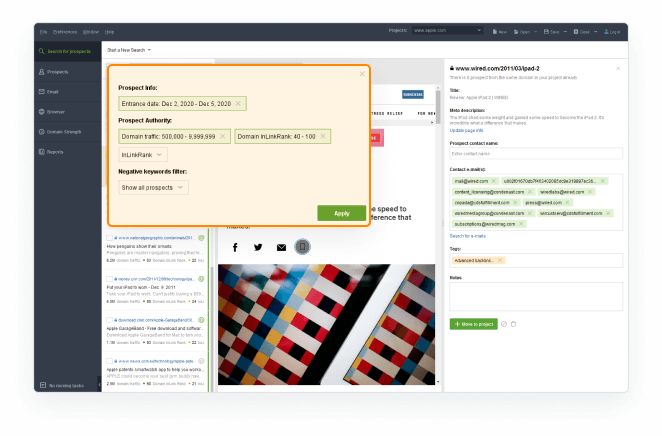The height and width of the screenshot is (436, 662).
Task: Click status icon on money.cnn.com prospect
Action: coord(201,279)
